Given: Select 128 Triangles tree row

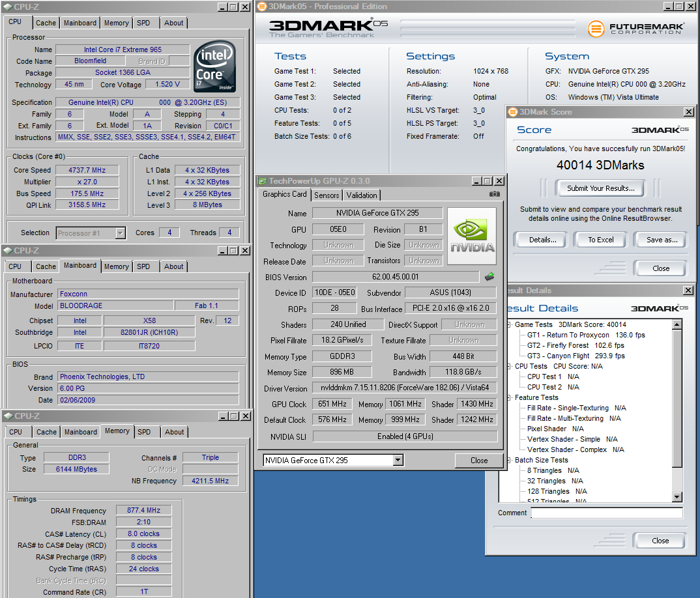Looking at the screenshot, I should (557, 491).
